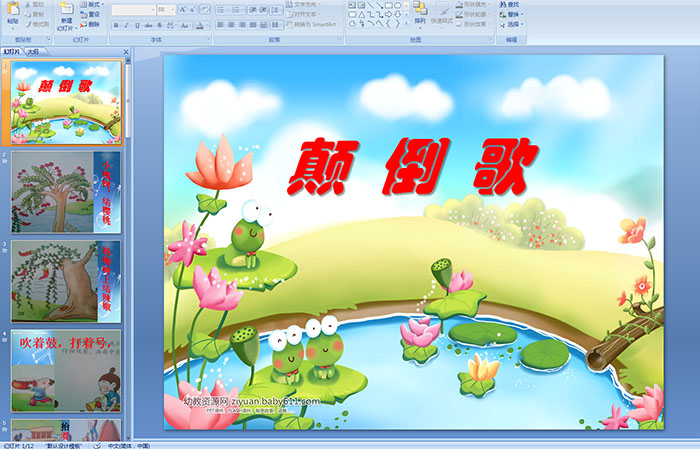
Task: Switch to the Slides tab in left pane
Action: (x=11, y=52)
